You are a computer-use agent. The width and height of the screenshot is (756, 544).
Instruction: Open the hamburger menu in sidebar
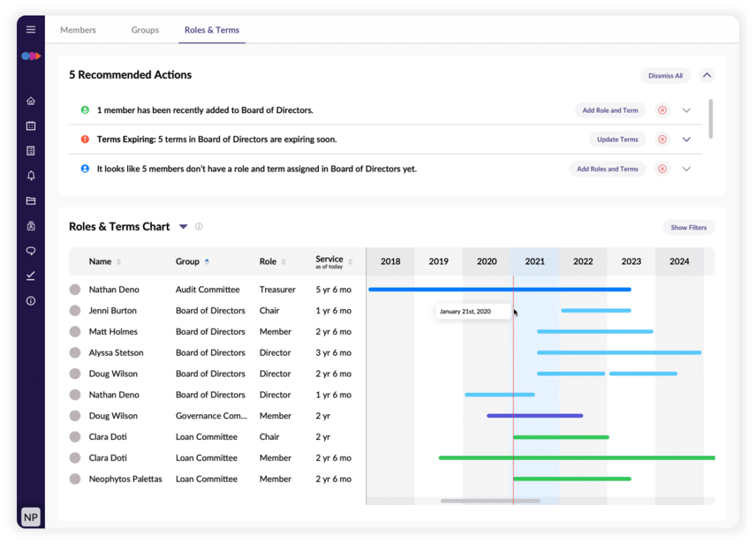point(30,30)
